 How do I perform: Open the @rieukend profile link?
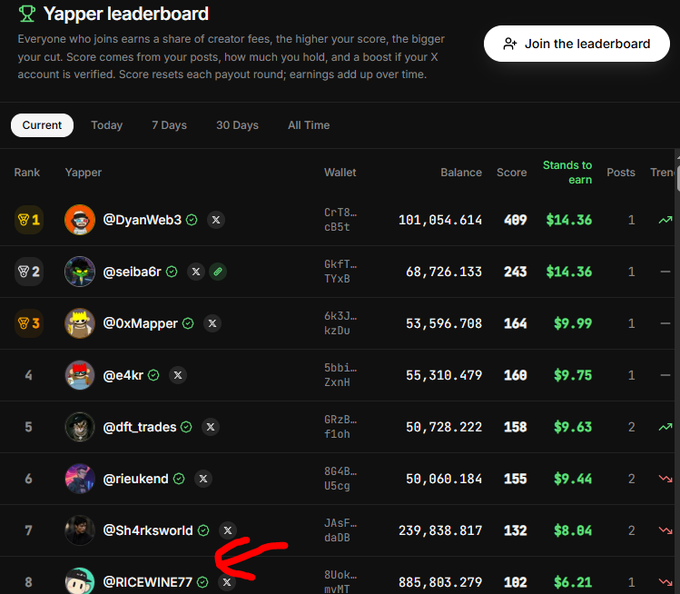coord(136,479)
